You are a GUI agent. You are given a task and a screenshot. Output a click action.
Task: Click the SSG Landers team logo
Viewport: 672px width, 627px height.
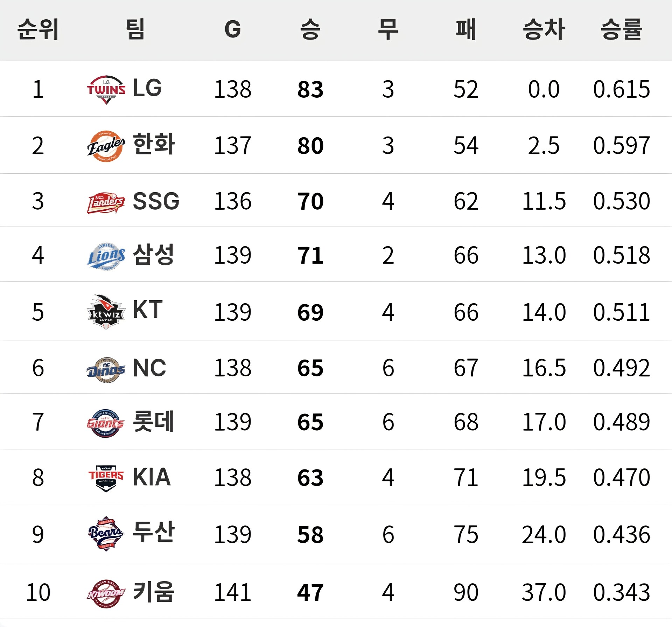106,202
